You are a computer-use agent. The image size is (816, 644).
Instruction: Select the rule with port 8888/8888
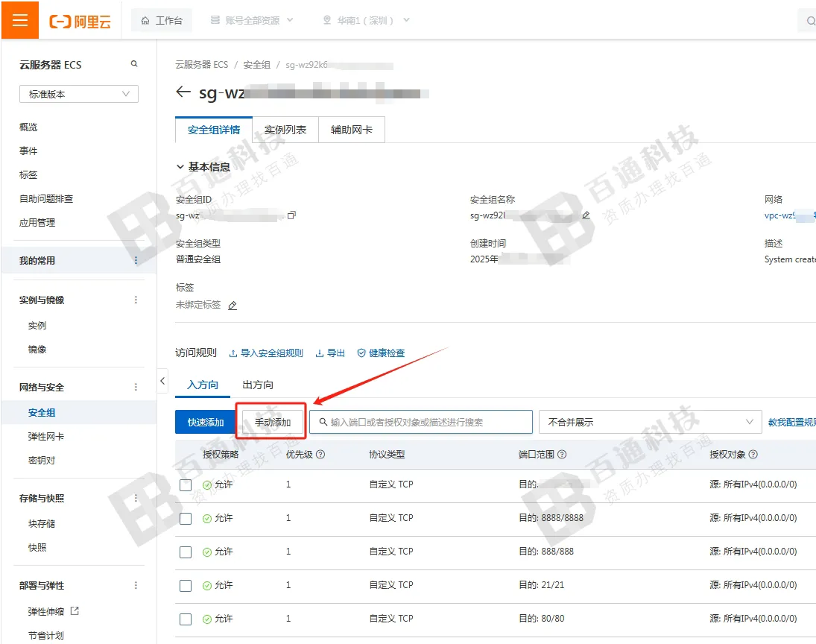point(185,518)
